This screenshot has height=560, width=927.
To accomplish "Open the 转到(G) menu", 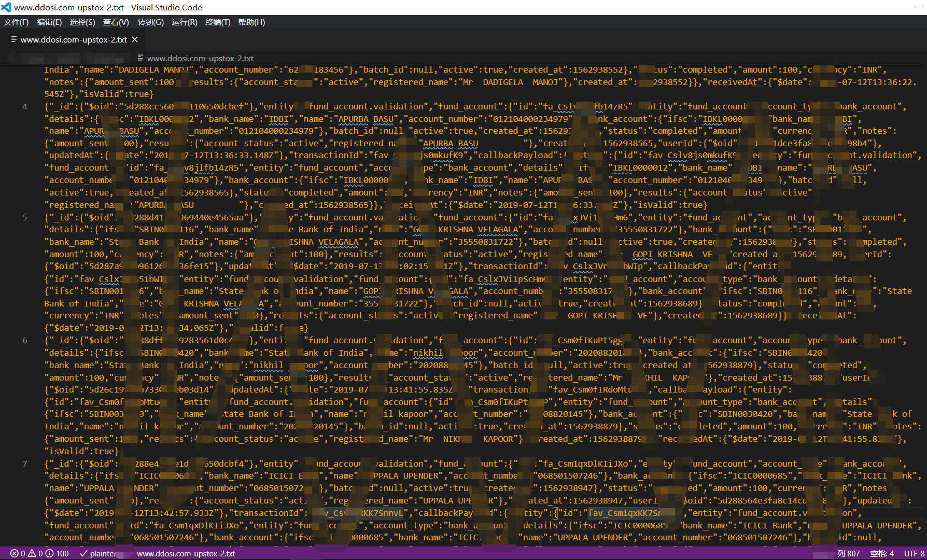I will pyautogui.click(x=150, y=22).
